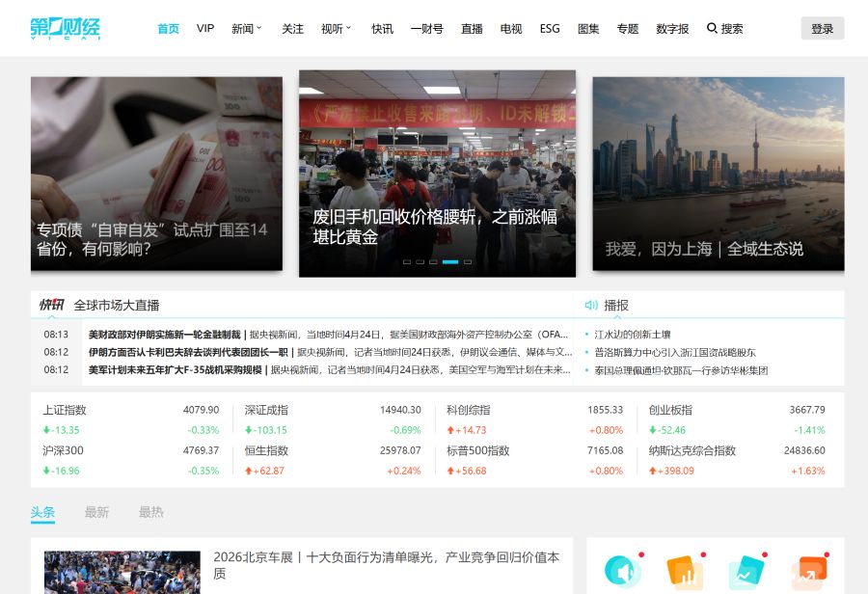Open the 新闻 dropdown menu

click(x=245, y=28)
